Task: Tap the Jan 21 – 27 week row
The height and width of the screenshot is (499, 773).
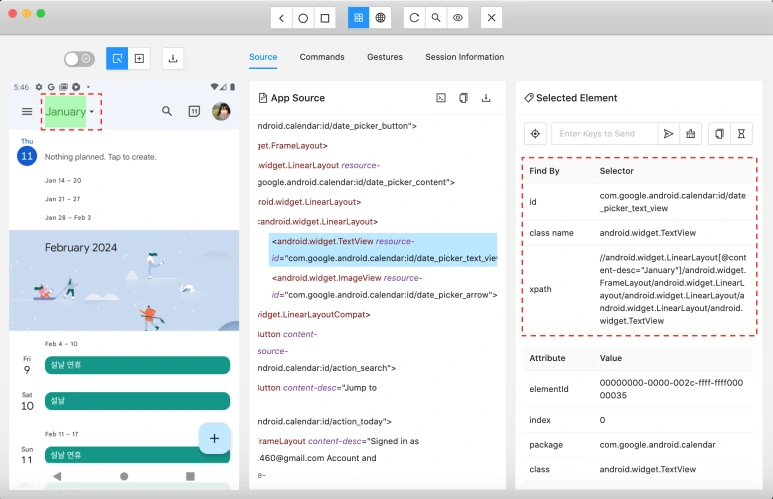Action: tap(63, 199)
